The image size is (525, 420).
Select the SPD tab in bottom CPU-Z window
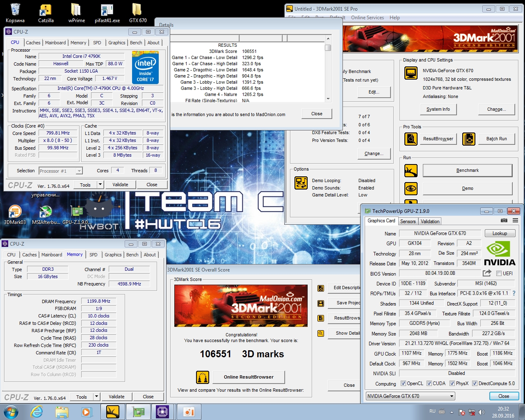pyautogui.click(x=94, y=255)
